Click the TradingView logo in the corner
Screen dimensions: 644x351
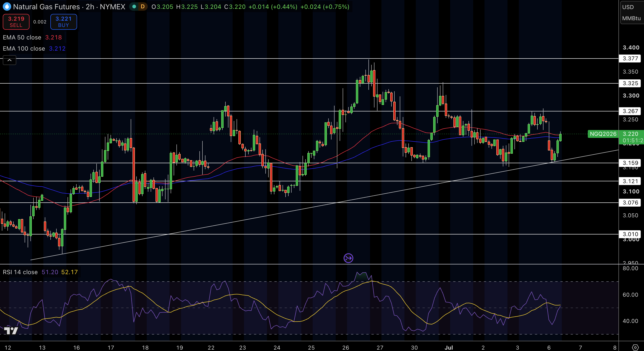[x=11, y=331]
